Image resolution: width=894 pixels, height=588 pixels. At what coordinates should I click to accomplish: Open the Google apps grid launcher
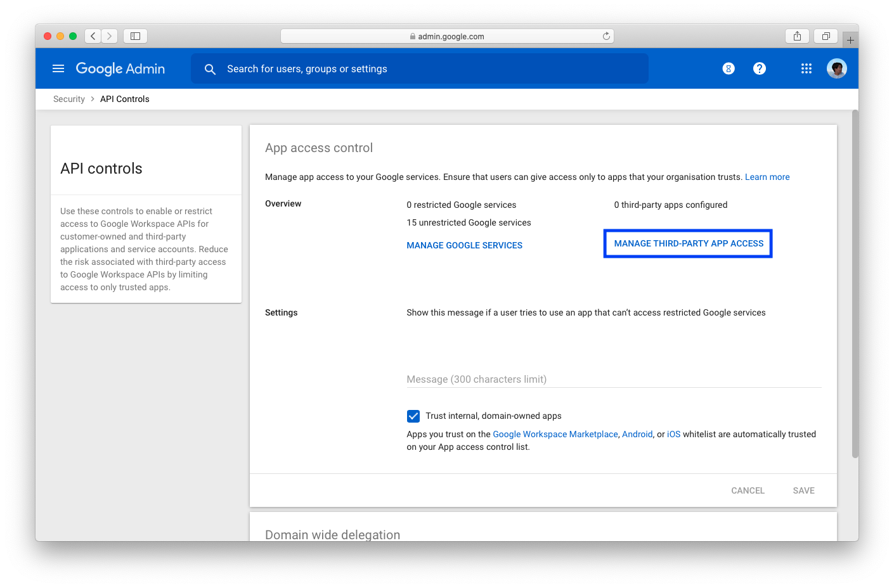click(x=806, y=68)
